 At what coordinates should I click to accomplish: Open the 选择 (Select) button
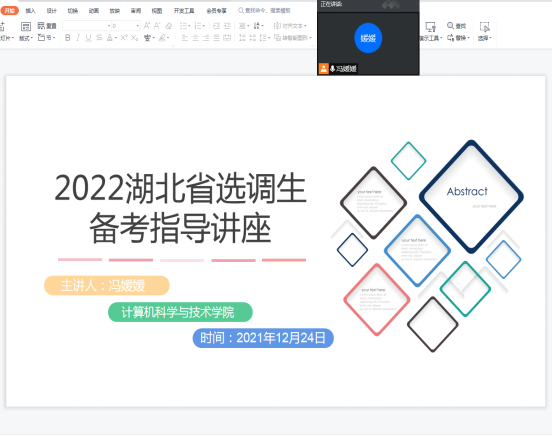pos(484,32)
